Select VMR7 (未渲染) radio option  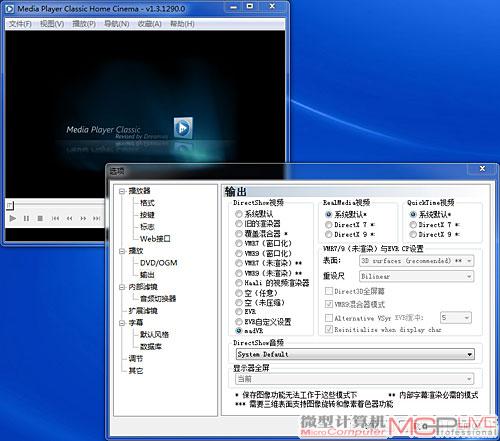tap(239, 263)
